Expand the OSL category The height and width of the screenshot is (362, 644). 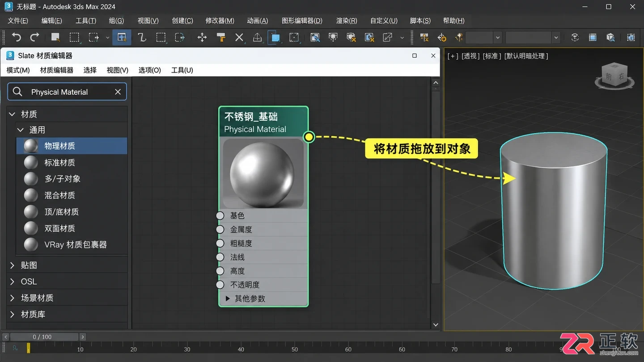pyautogui.click(x=12, y=282)
